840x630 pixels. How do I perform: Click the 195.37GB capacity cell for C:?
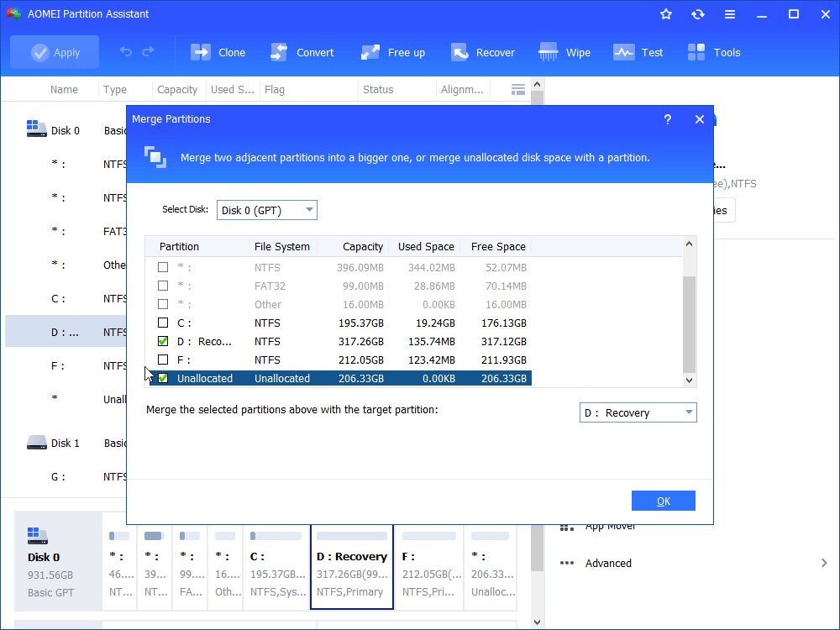(360, 323)
